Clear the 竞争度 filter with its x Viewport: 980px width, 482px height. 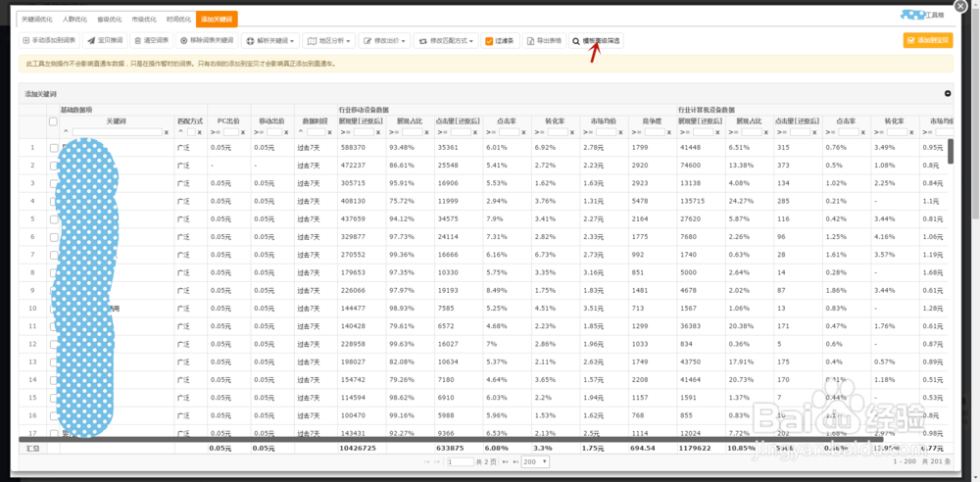668,132
